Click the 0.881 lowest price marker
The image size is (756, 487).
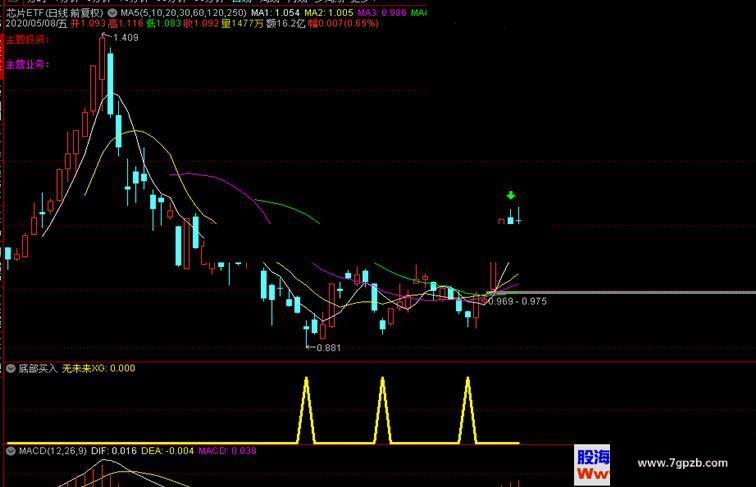(329, 348)
